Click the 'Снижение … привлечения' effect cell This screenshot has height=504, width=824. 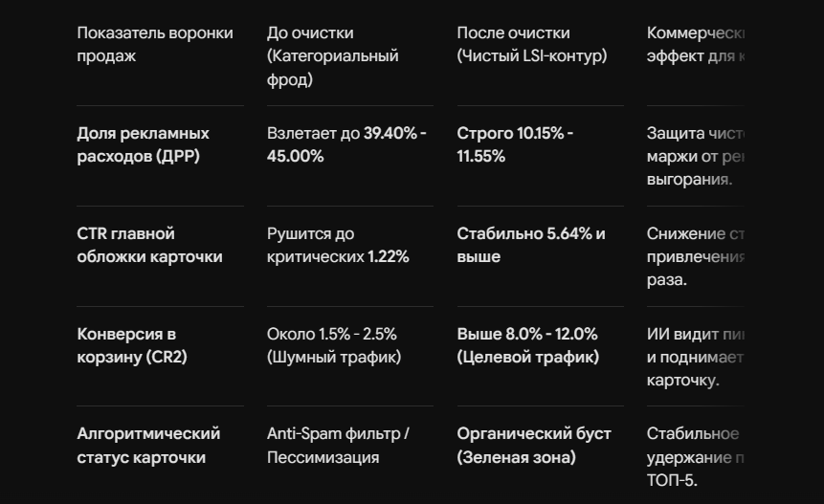pyautogui.click(x=695, y=256)
